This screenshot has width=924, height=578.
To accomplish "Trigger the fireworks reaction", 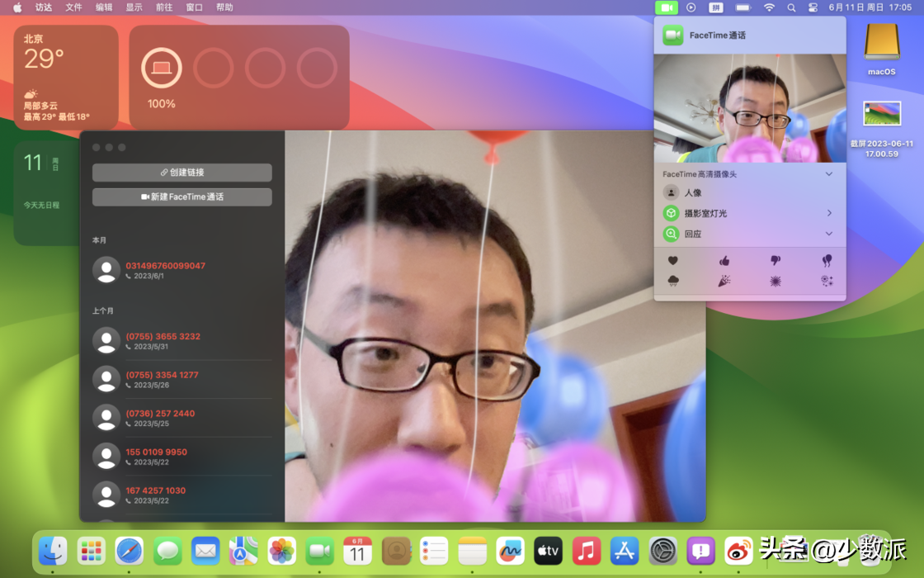I will coord(827,281).
